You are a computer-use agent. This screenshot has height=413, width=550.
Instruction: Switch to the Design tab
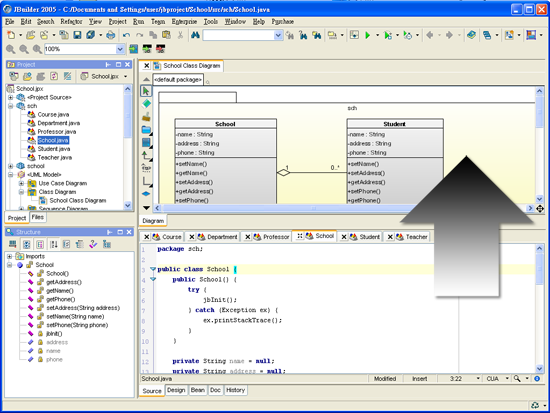176,390
